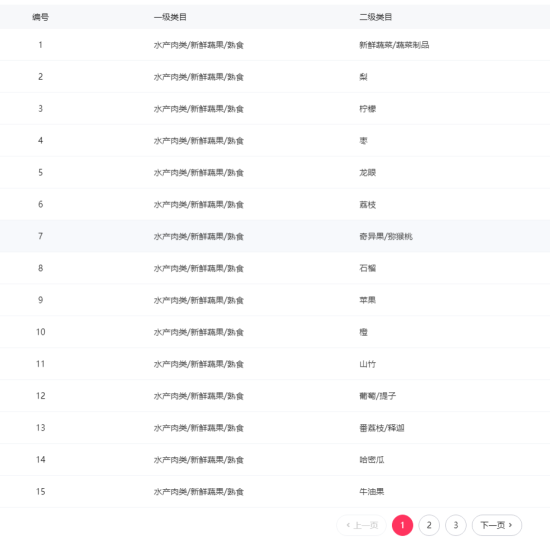
Task: Click the 下一页 next page button
Action: point(497,525)
